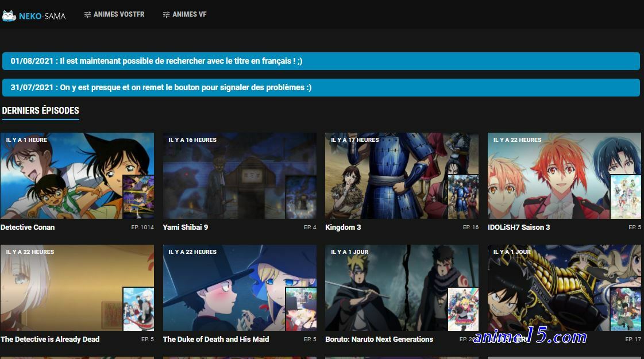
Task: Click IL Y A 22 HEURES on IDOLiSH7 card
Action: (x=517, y=140)
